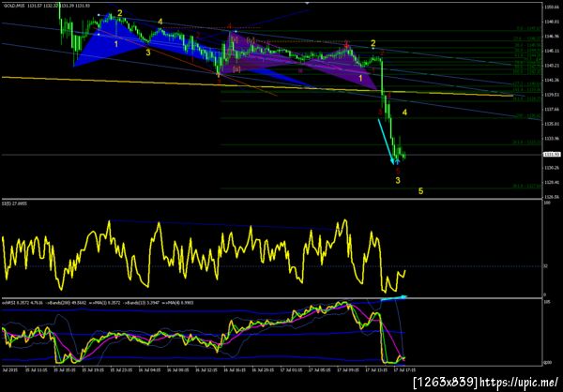Image resolution: width=563 pixels, height=392 pixels.
Task: Select the highlighted current price tag 1131.93
Action: 552,155
